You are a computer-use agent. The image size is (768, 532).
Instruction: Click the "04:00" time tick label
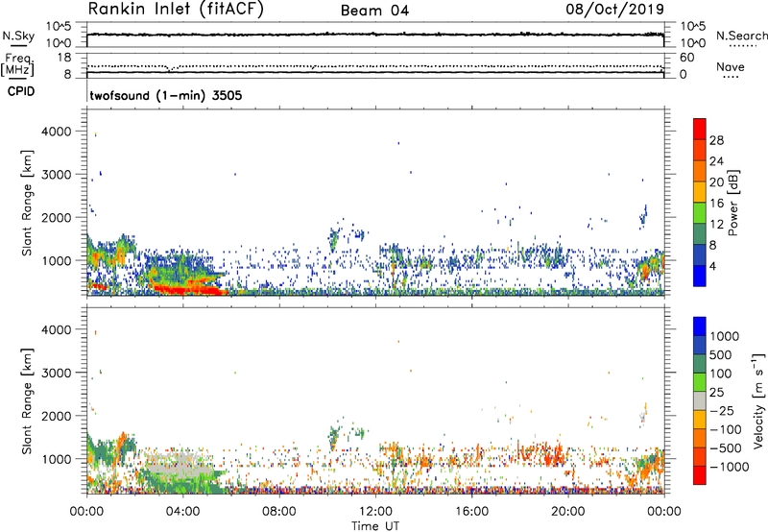tap(182, 512)
